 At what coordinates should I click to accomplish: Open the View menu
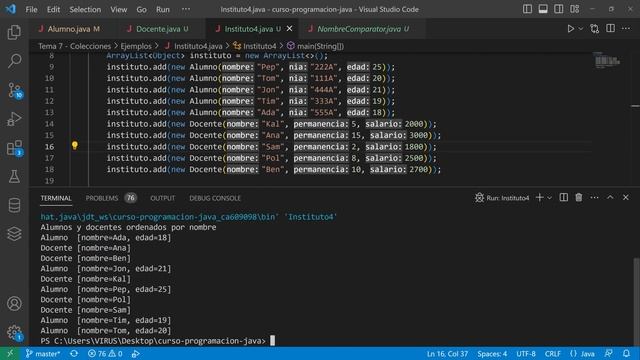[118, 9]
